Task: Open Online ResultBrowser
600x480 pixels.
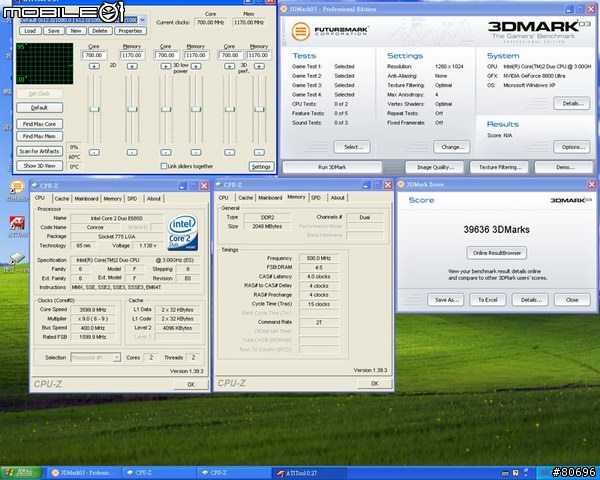Action: coord(497,253)
